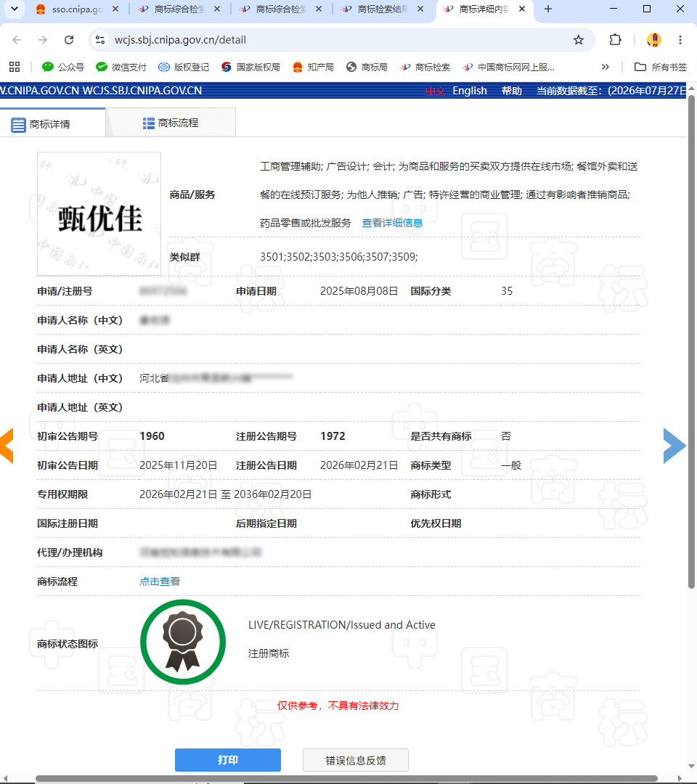Image resolution: width=697 pixels, height=784 pixels.
Task: Reload the current page
Action: coord(69,40)
